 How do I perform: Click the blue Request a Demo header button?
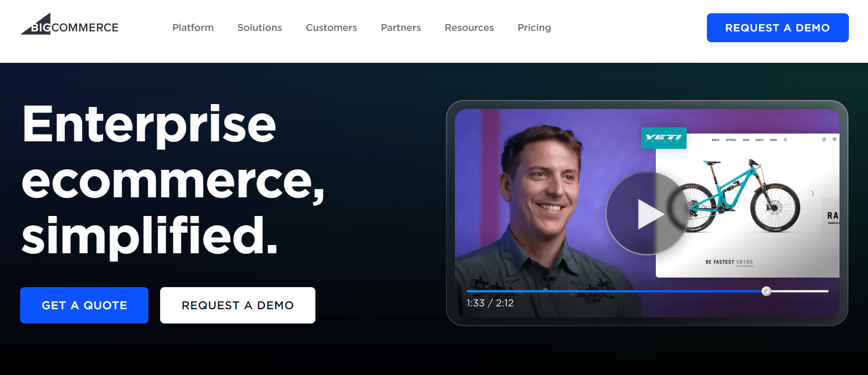click(778, 27)
